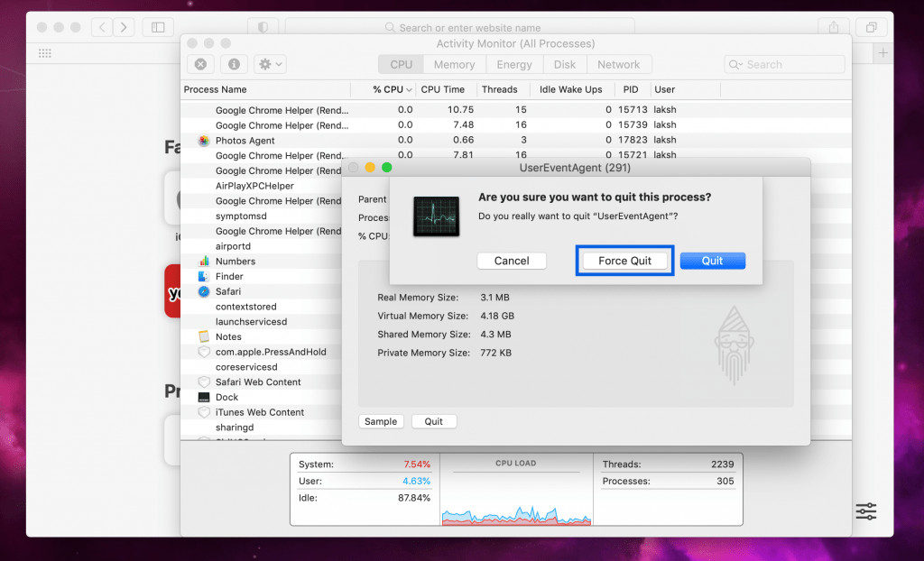This screenshot has height=561, width=924.
Task: Select the airportd process row
Action: [x=261, y=246]
